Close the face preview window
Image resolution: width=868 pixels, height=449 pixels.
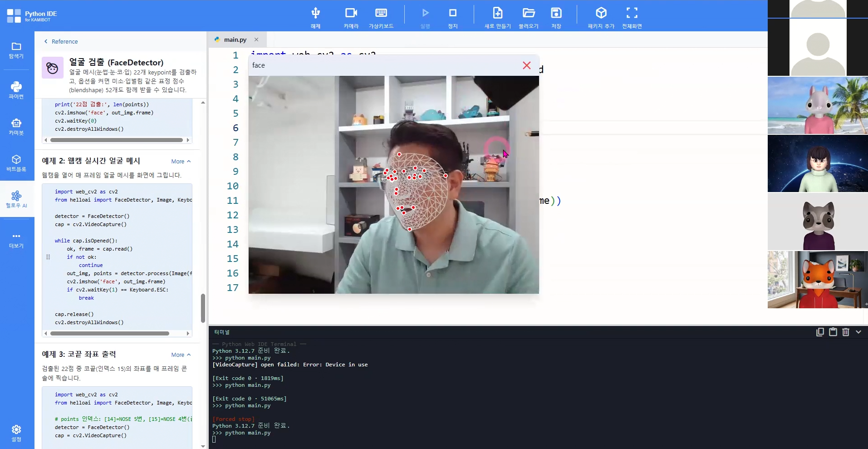[x=526, y=65]
